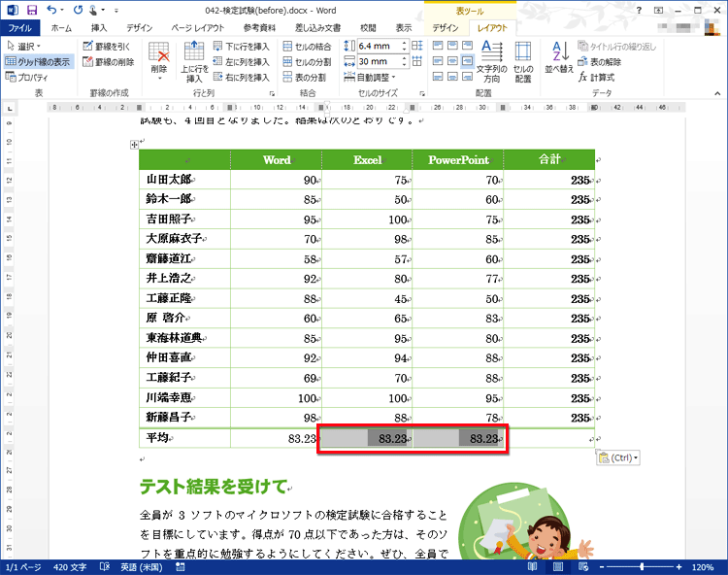Click the Save icon in quick access toolbar
The image size is (728, 575).
(32, 10)
